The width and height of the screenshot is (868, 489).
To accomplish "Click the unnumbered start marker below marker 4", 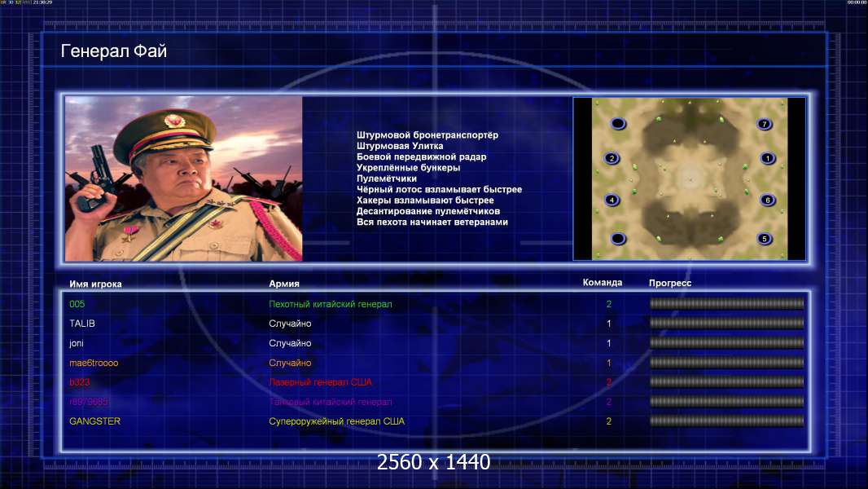I will click(618, 239).
